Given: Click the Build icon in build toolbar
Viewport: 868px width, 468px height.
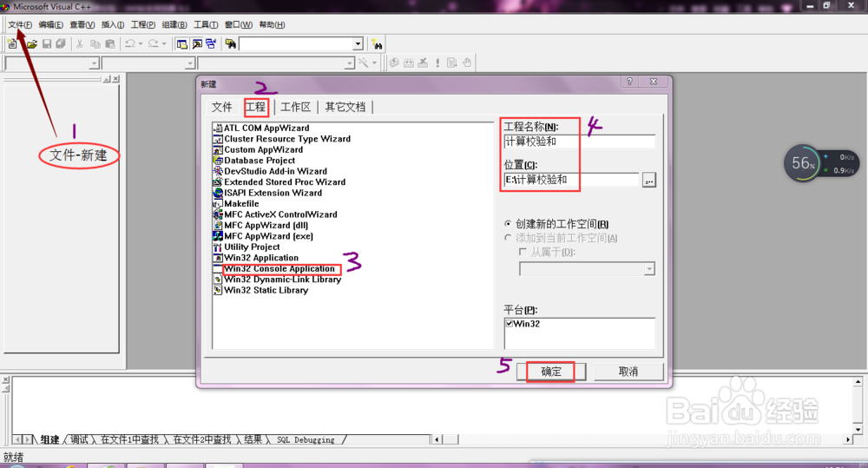Looking at the screenshot, I should click(409, 63).
